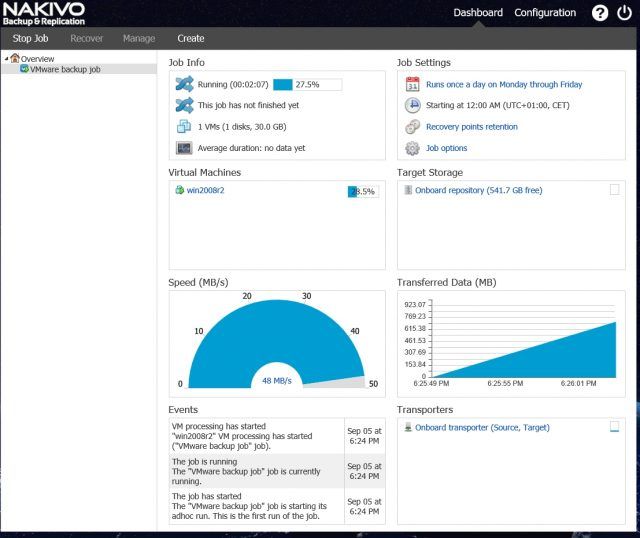Open the Create menu
Image resolution: width=640 pixels, height=538 pixels.
191,38
